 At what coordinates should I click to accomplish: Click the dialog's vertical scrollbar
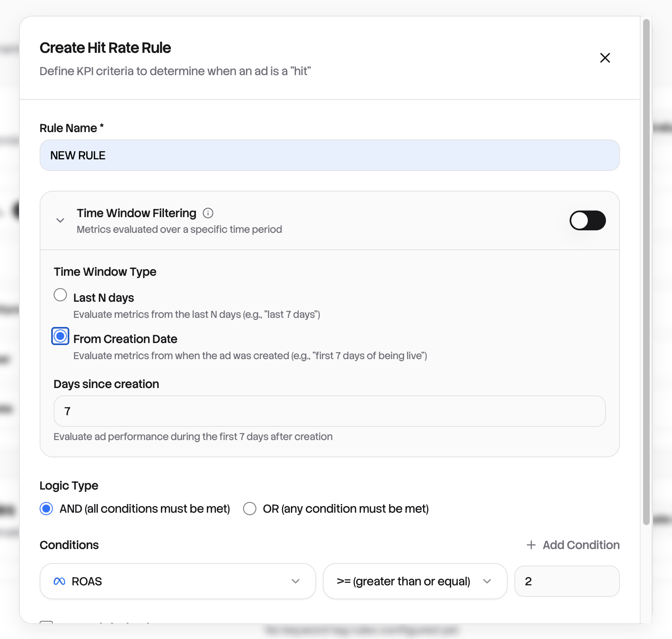(x=646, y=272)
